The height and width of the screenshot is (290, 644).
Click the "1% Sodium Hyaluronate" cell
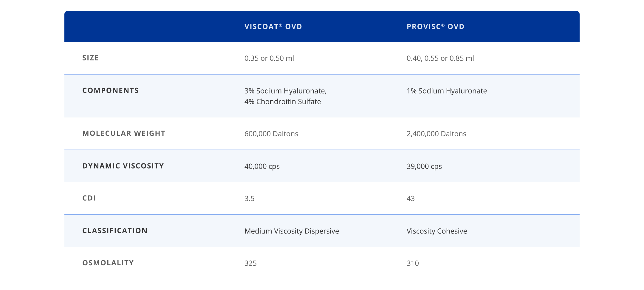(x=447, y=91)
